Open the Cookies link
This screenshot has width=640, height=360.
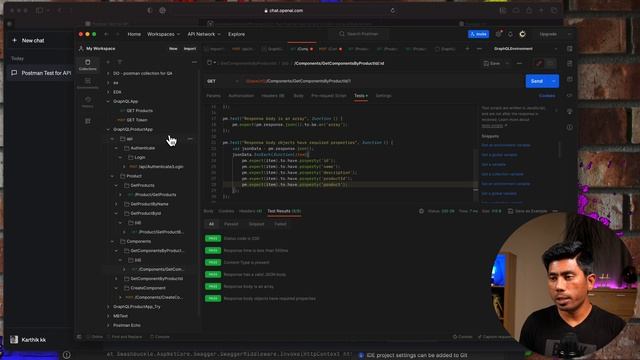click(547, 96)
